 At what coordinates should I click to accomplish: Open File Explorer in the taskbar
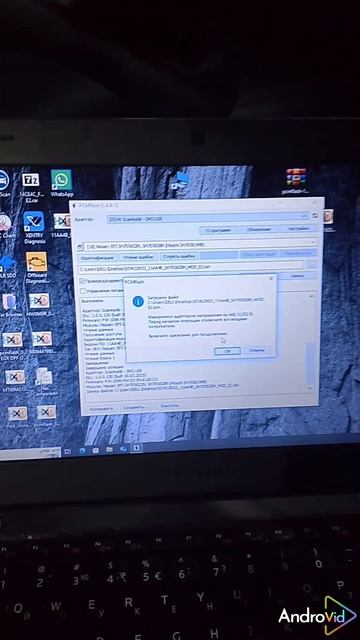click(109, 450)
